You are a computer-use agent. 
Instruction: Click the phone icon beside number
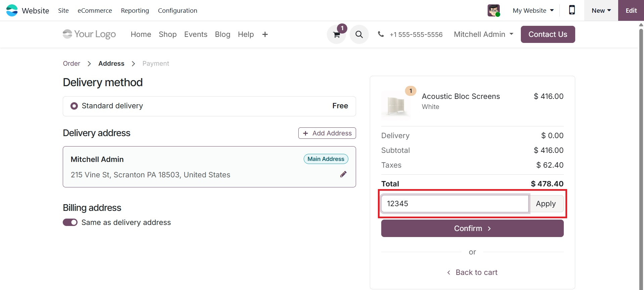click(381, 34)
